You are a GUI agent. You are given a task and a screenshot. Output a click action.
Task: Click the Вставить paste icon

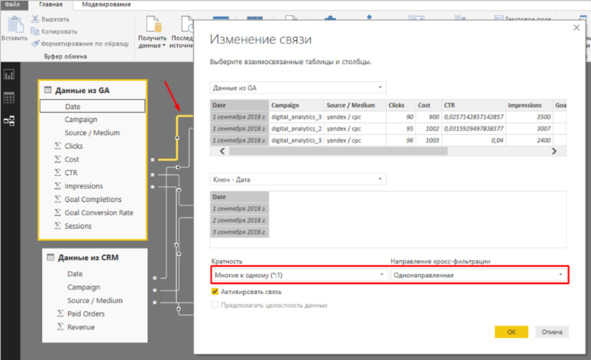pos(15,25)
